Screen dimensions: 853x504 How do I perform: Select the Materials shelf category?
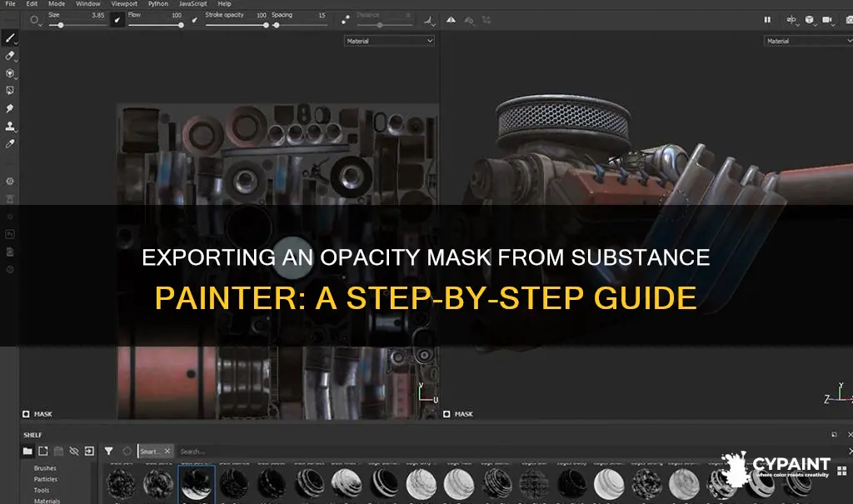pos(47,501)
